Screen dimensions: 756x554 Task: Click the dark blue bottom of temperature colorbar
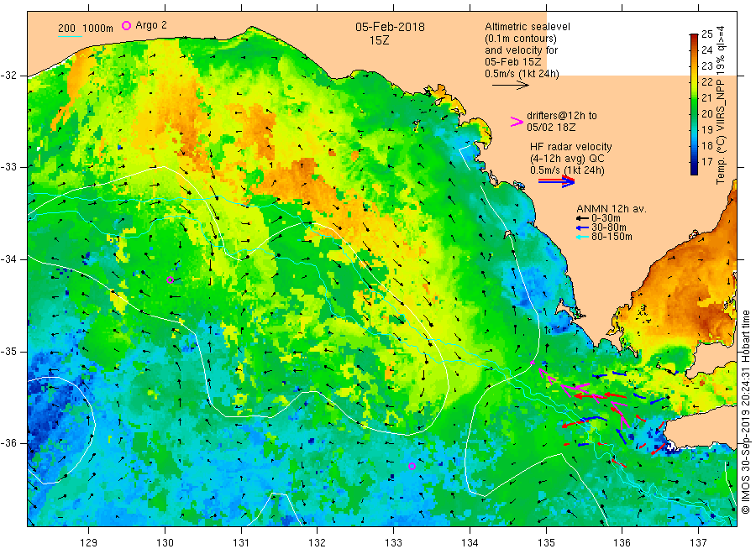pos(694,171)
